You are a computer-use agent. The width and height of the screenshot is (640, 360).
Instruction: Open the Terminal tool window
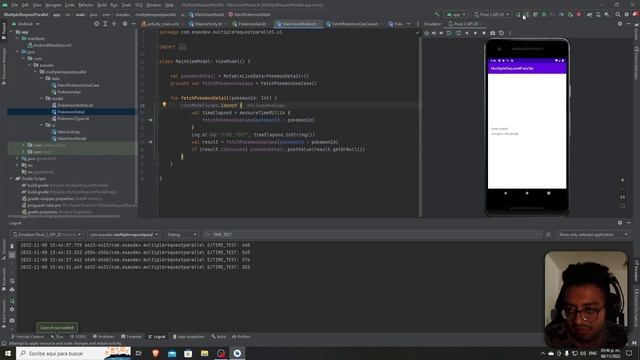(x=131, y=337)
